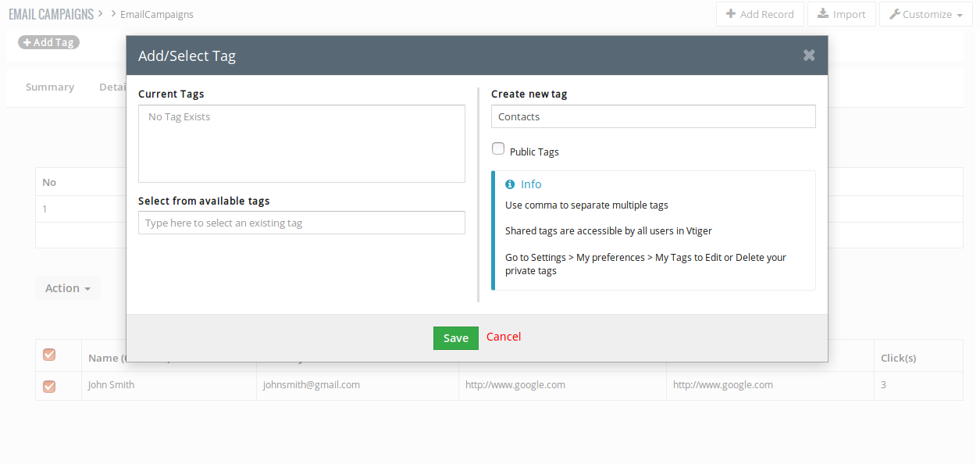Click the Add/Select Tag dialog title
The width and height of the screenshot is (980, 464).
(187, 55)
